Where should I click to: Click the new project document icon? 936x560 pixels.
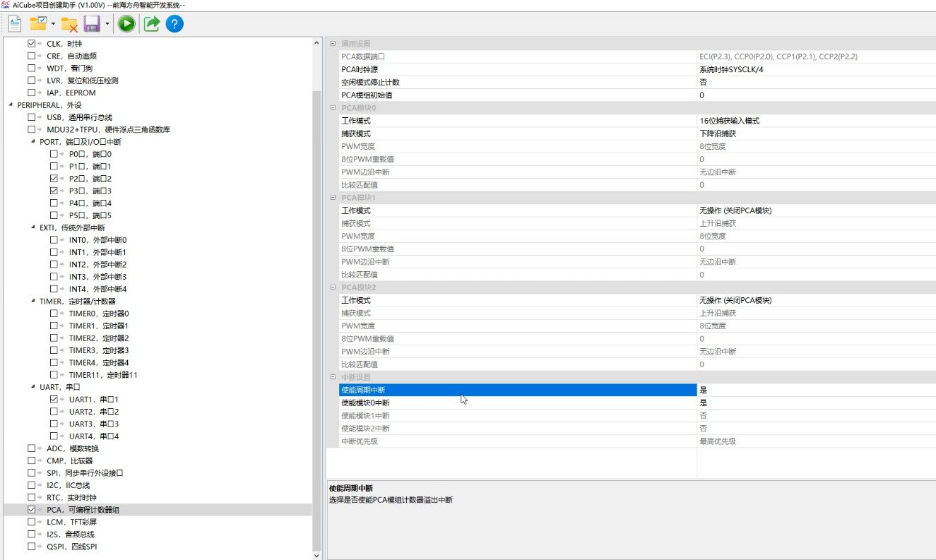15,24
